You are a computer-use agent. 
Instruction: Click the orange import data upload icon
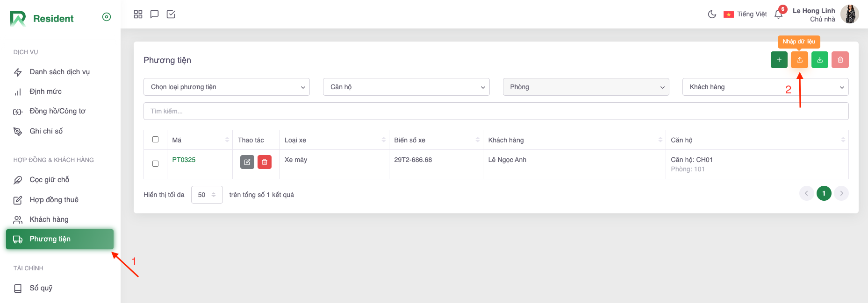(799, 60)
